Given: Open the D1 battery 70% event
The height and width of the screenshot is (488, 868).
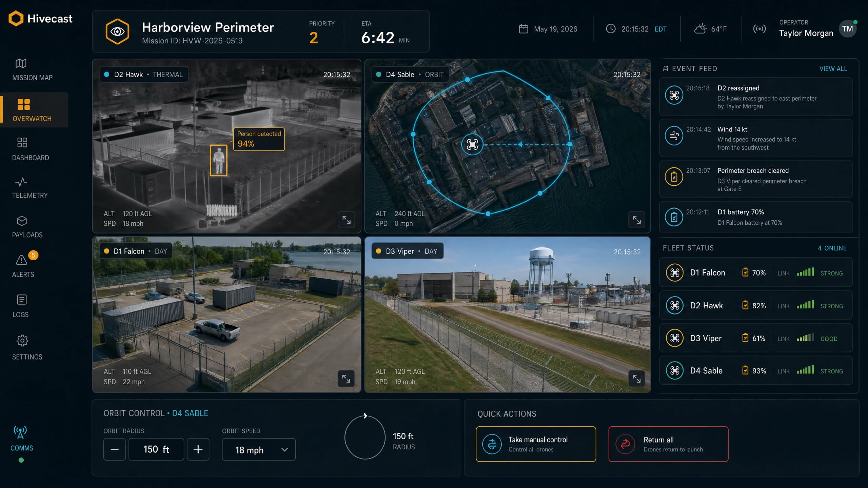Looking at the screenshot, I should tap(756, 217).
